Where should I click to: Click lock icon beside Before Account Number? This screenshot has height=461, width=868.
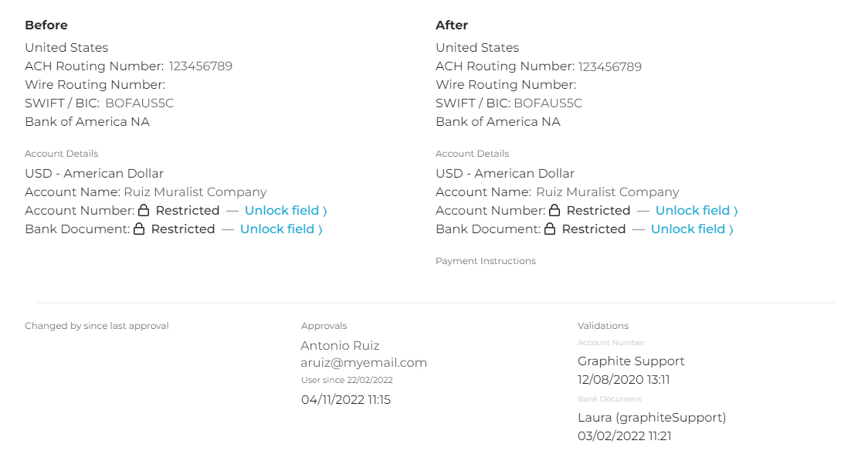coord(144,210)
